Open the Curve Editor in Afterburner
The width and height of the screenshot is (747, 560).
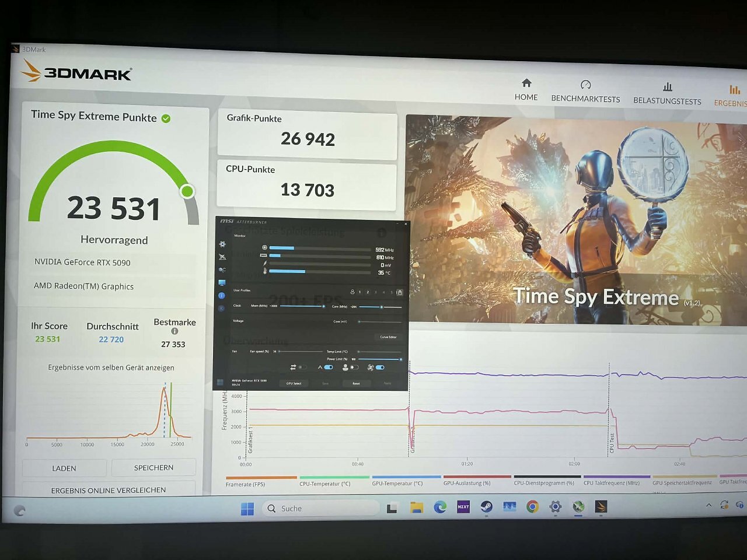388,337
